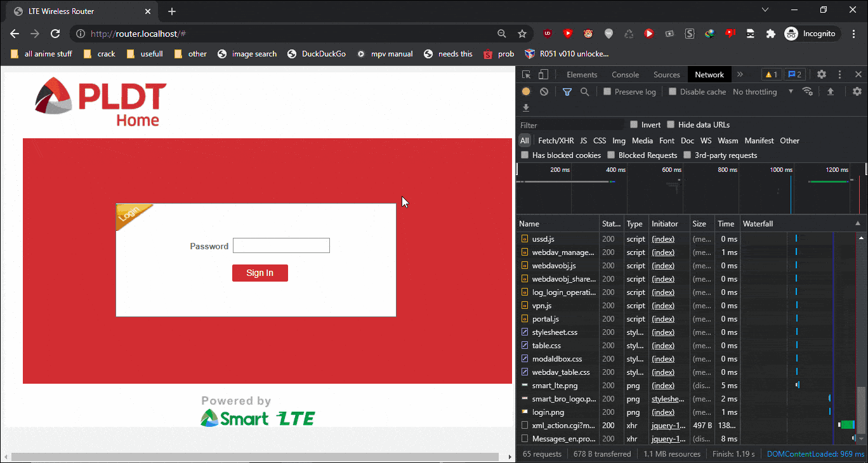Select the Network tab
Image resolution: width=868 pixels, height=463 pixels.
[x=709, y=75]
